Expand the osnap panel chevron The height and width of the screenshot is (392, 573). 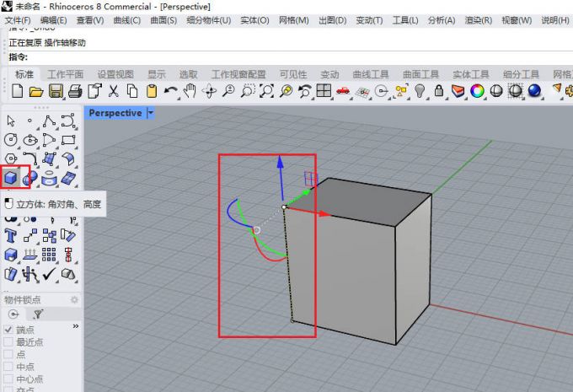(76, 326)
